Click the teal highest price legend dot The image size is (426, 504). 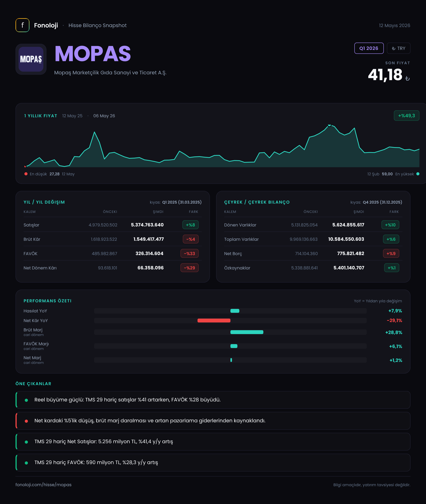(x=418, y=174)
